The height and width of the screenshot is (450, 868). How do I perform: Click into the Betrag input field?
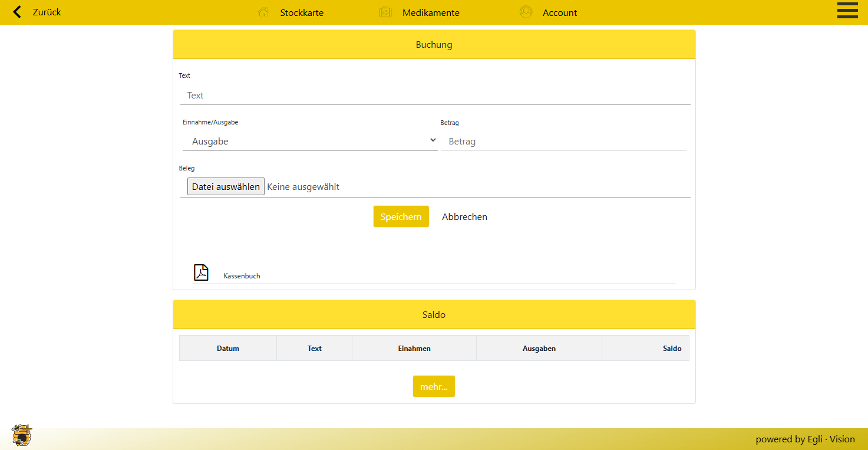click(x=563, y=142)
